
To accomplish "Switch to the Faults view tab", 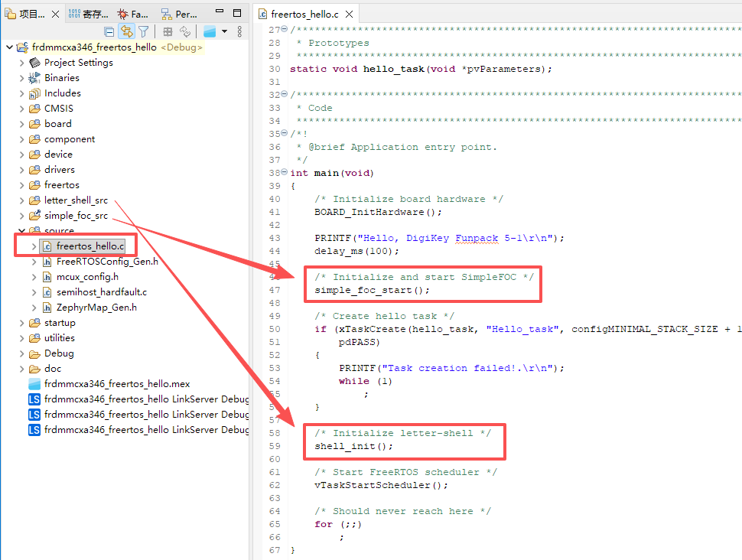I will [134, 14].
